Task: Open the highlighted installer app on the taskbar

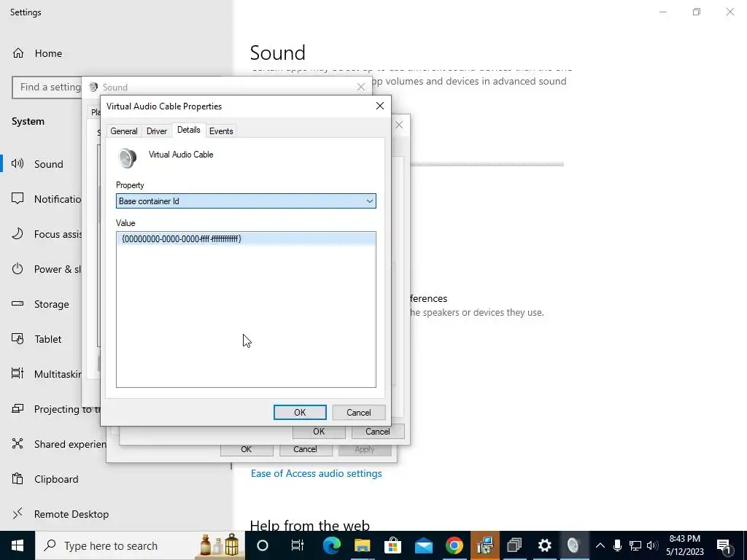Action: click(485, 545)
